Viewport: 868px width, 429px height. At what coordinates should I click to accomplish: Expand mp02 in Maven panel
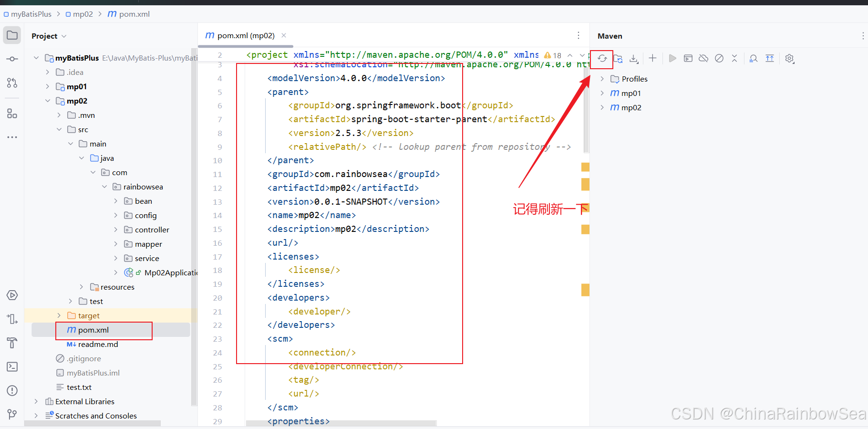602,107
